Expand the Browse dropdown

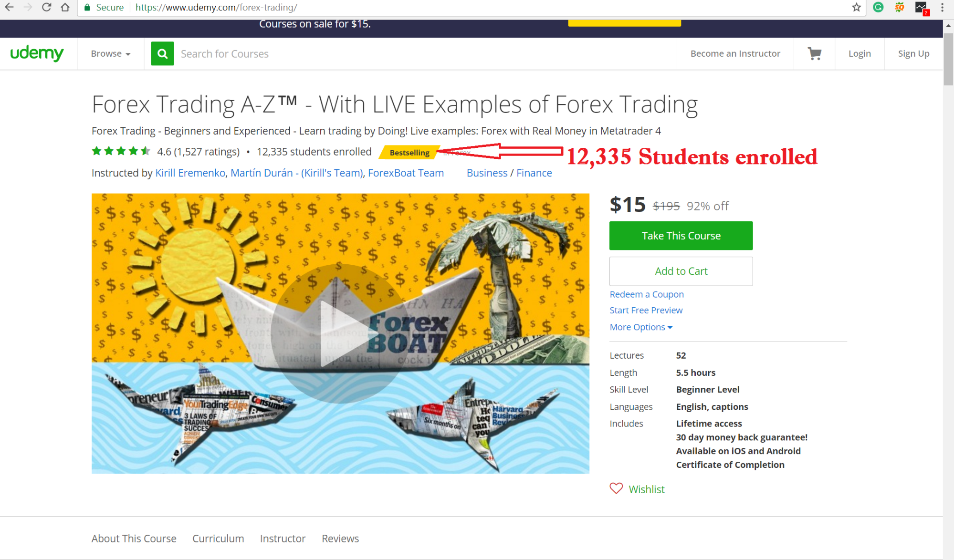pos(110,53)
